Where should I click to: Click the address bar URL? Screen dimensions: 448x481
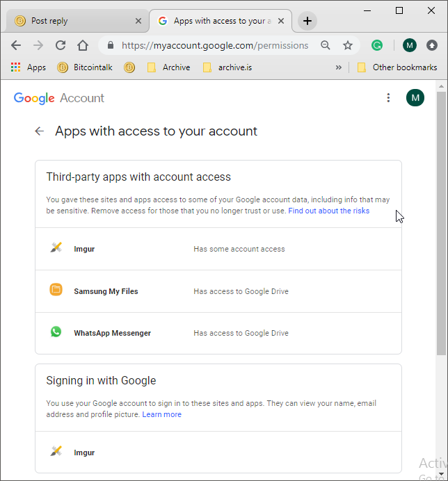(215, 45)
